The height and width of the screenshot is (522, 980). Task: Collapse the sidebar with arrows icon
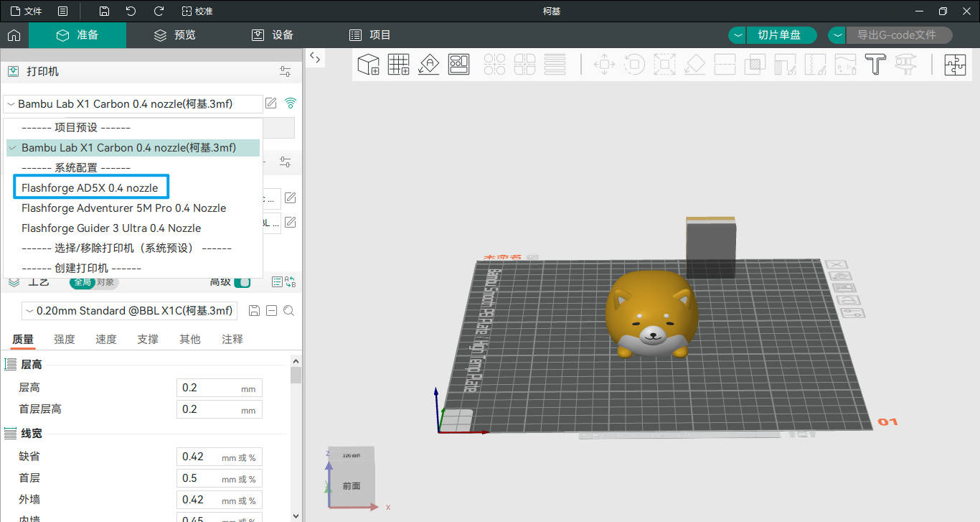(315, 58)
